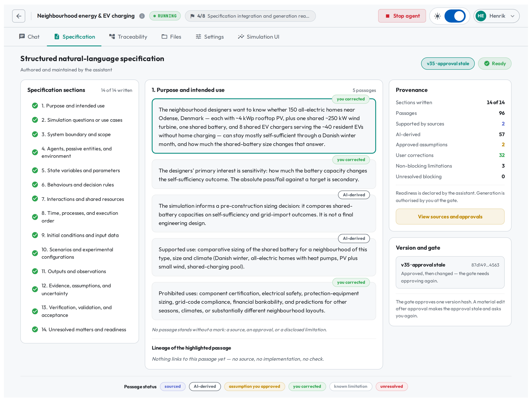Click the Ready status badge
Viewport: 532px width, 401px height.
(x=495, y=63)
